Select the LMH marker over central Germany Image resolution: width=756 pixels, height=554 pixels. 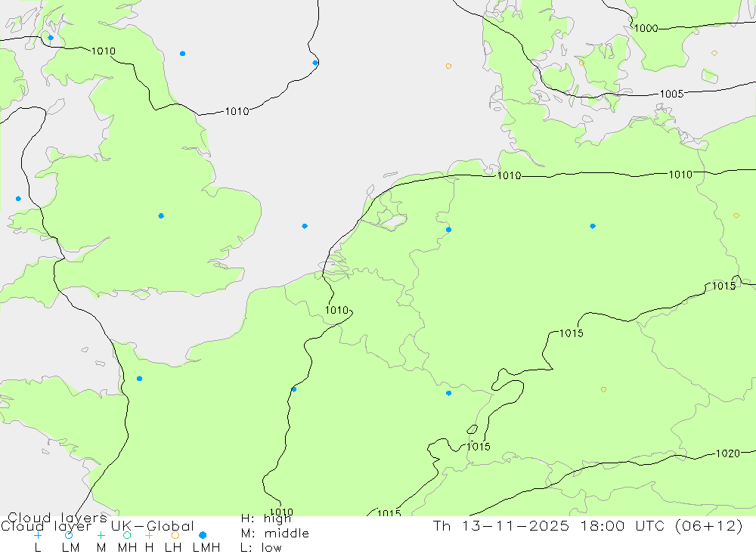pos(593,226)
